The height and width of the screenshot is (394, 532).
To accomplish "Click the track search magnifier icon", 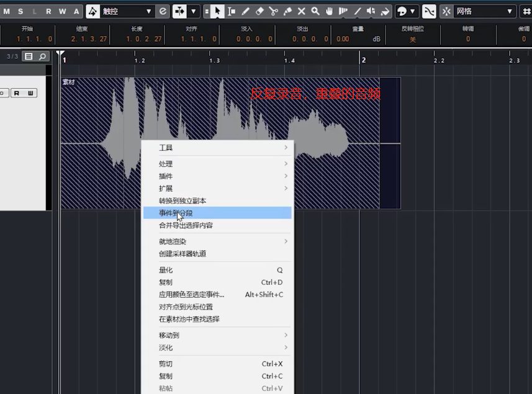I will tap(42, 56).
